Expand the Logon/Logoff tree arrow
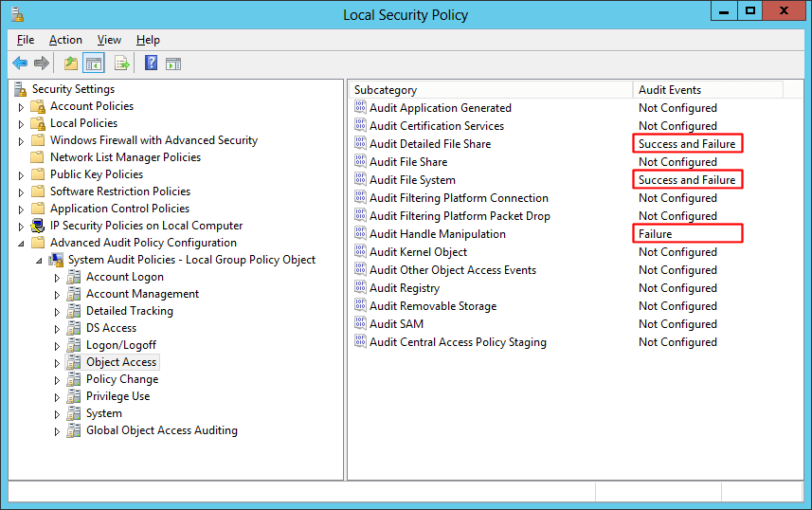Image resolution: width=812 pixels, height=510 pixels. (x=57, y=346)
